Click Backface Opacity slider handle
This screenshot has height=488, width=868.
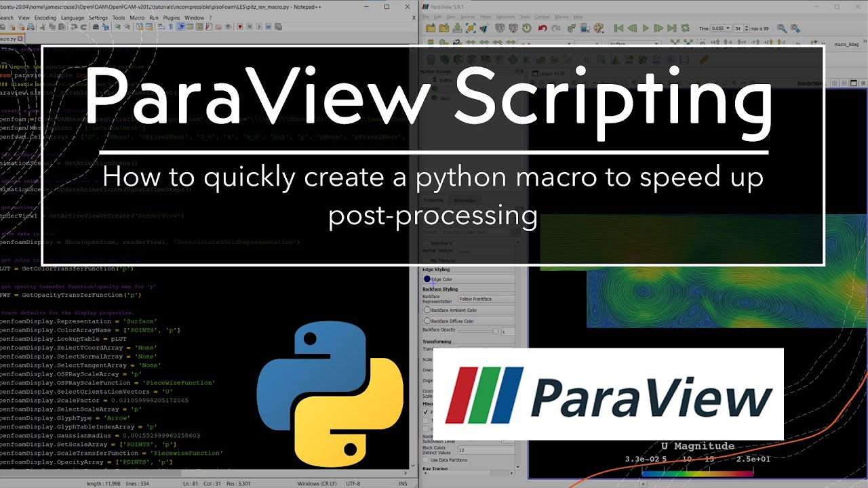click(496, 331)
